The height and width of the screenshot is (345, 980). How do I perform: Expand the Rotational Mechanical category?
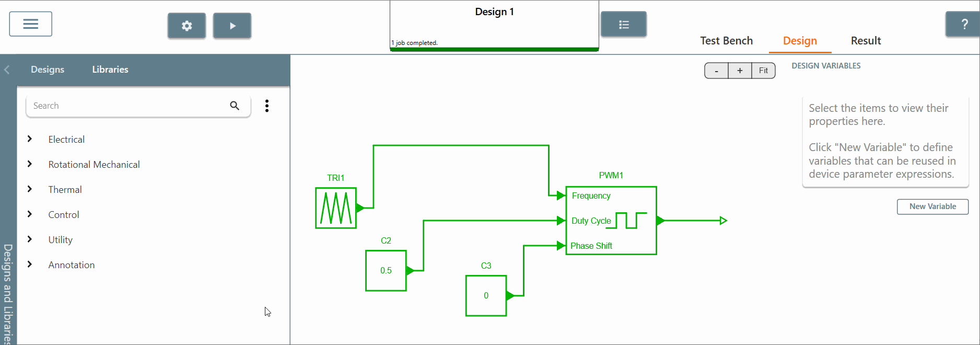pyautogui.click(x=30, y=164)
